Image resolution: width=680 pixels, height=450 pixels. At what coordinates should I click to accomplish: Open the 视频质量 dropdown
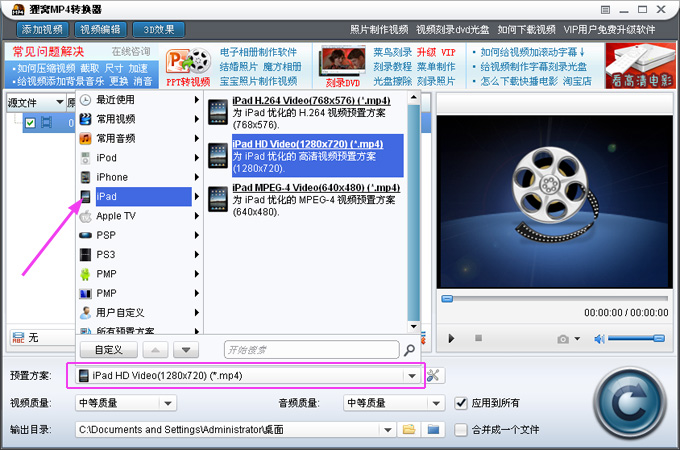168,403
